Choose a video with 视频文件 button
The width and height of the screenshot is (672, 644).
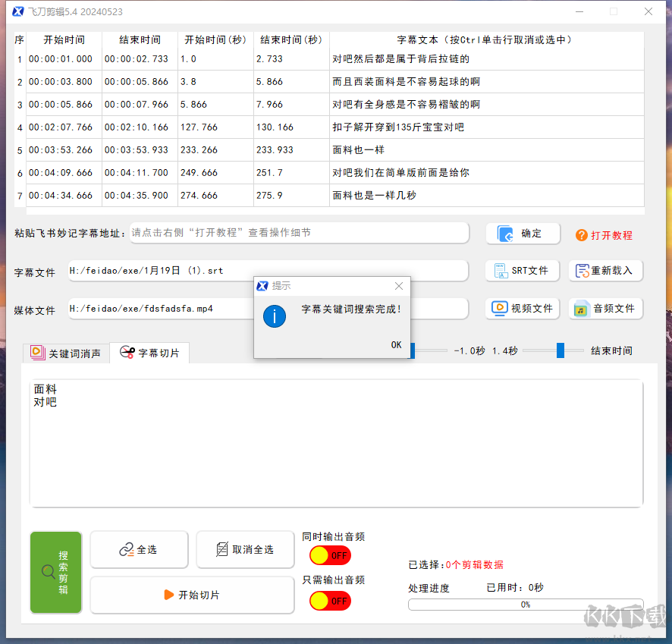click(x=522, y=308)
